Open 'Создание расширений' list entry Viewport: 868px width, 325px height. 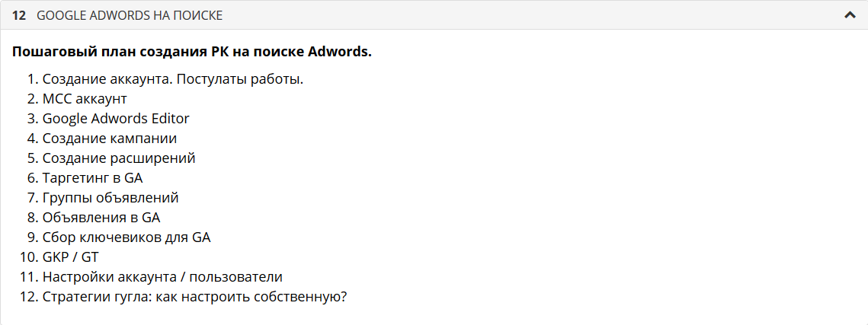pyautogui.click(x=119, y=158)
